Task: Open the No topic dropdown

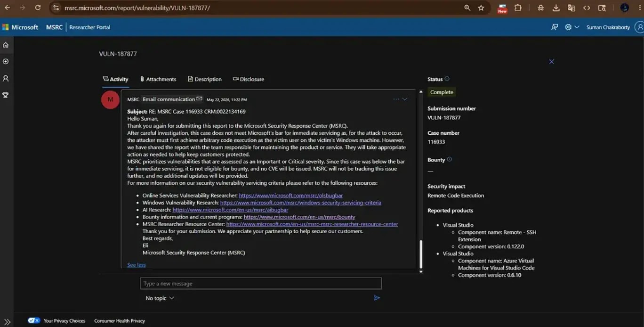Action: coord(160,298)
